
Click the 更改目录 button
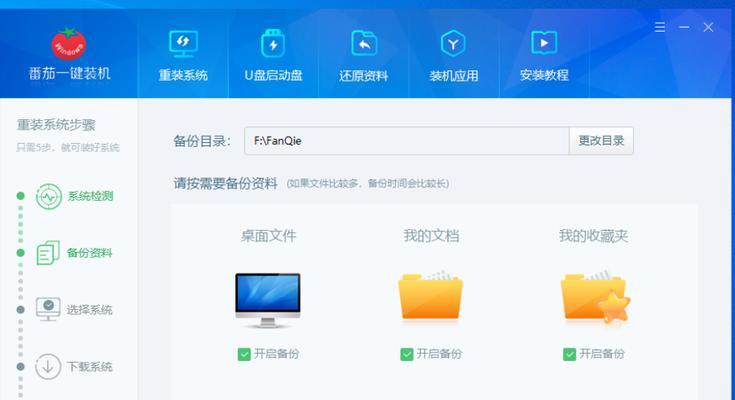601,141
